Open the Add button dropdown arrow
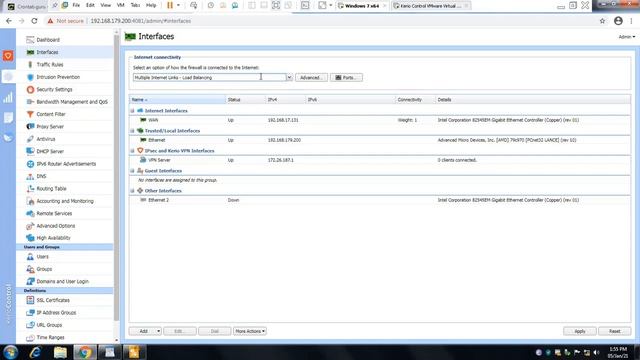The height and width of the screenshot is (360, 640). click(158, 331)
